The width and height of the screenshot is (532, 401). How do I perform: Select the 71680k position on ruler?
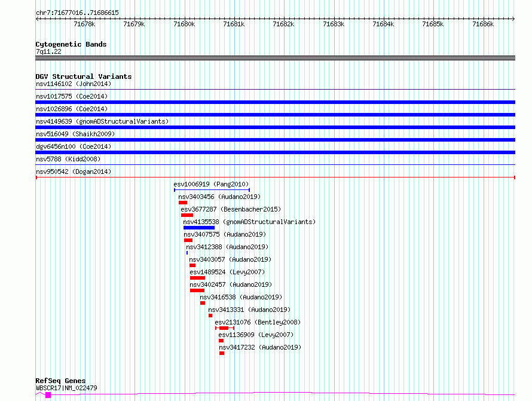click(184, 24)
